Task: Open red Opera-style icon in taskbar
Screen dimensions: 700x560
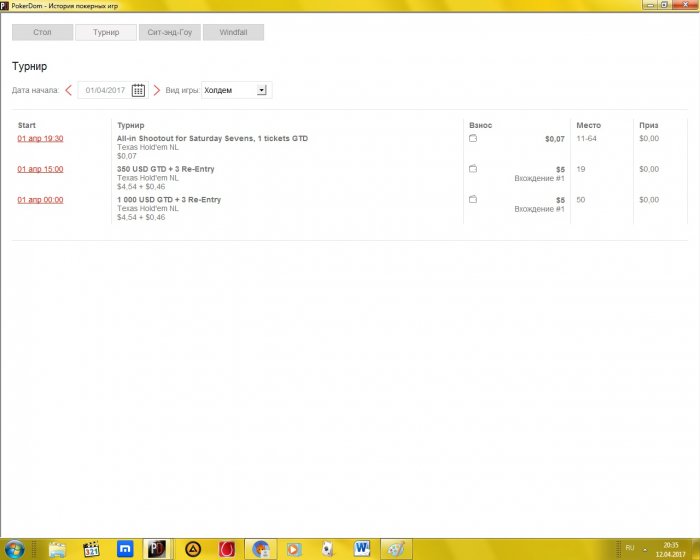Action: [x=227, y=549]
